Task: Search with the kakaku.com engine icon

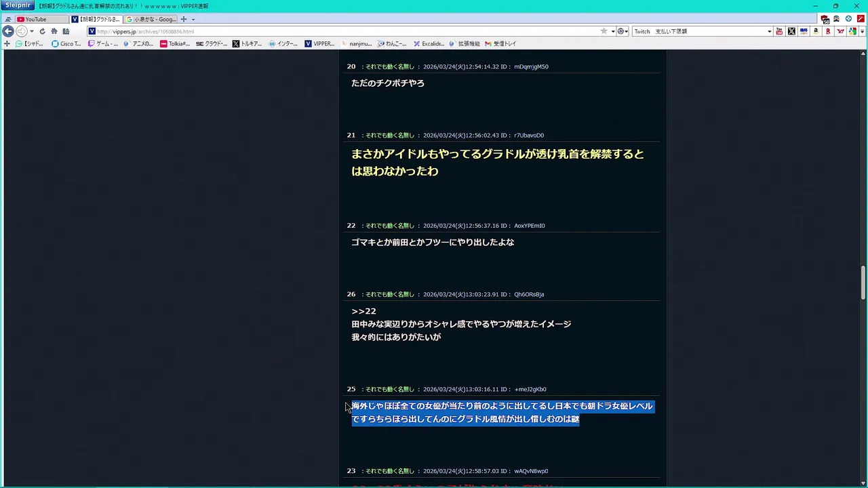Action: 804,31
